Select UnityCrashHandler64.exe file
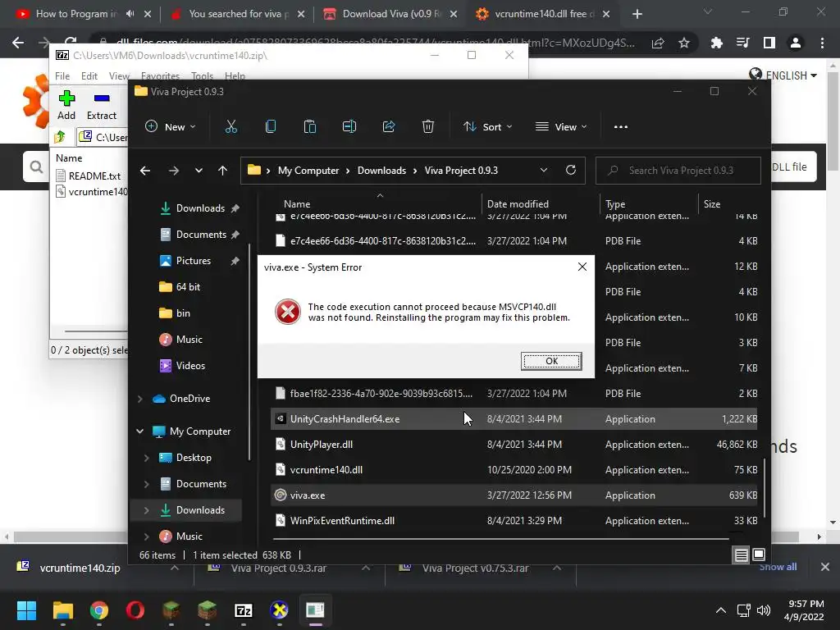Screen dimensions: 840x630 click(514, 419)
